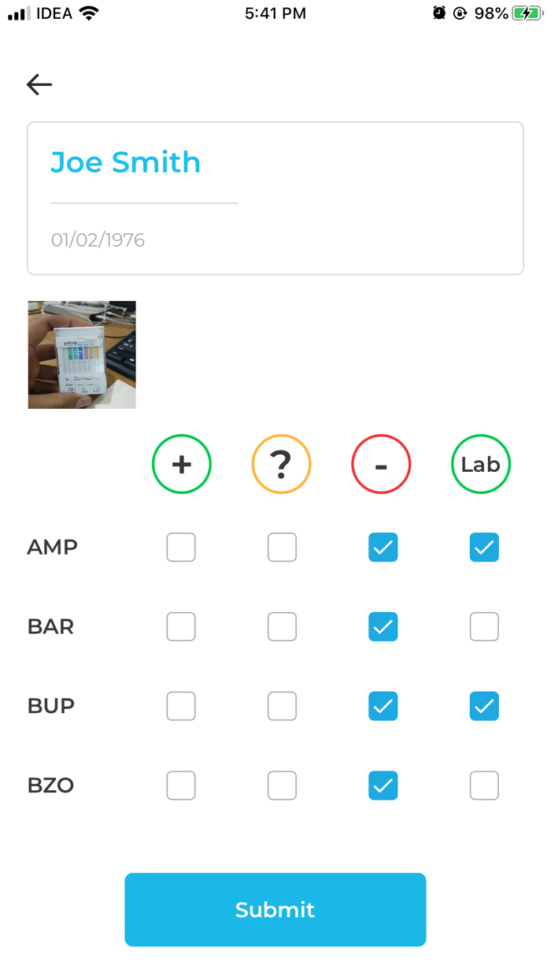The image size is (551, 980).
Task: Click the green plus result header icon
Action: tap(181, 464)
